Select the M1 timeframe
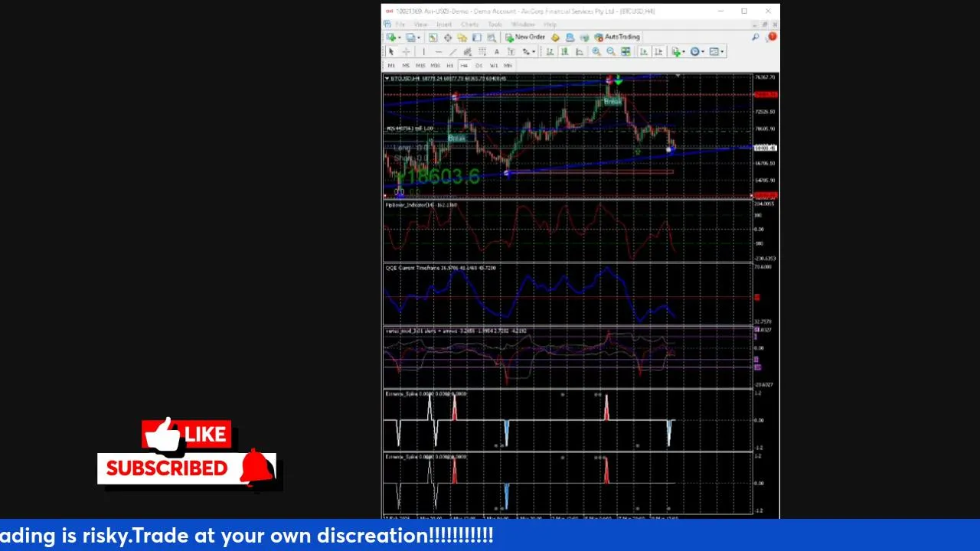This screenshot has height=551, width=980. tap(391, 66)
